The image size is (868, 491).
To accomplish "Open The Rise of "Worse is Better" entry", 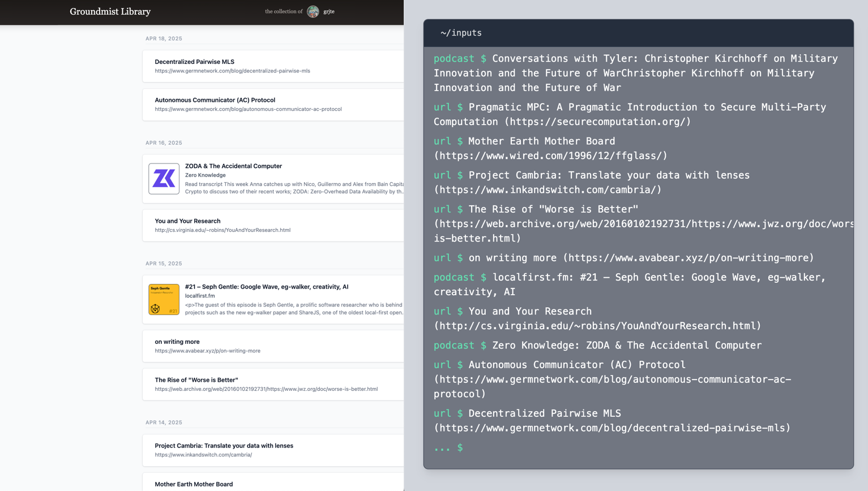I will [x=196, y=380].
